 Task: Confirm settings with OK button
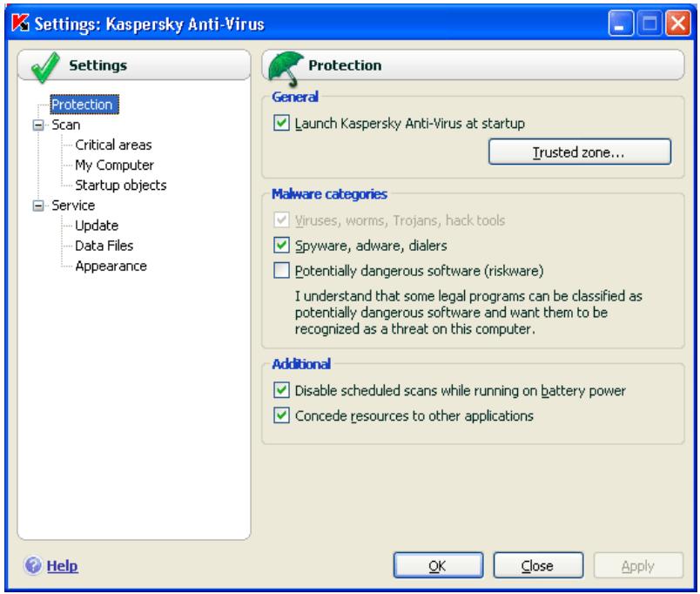coord(438,565)
